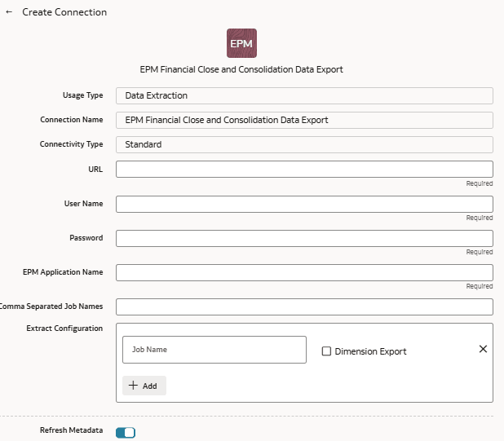Viewport: 504px width, 441px height.
Task: Click the Dimension Export label text
Action: coord(370,351)
